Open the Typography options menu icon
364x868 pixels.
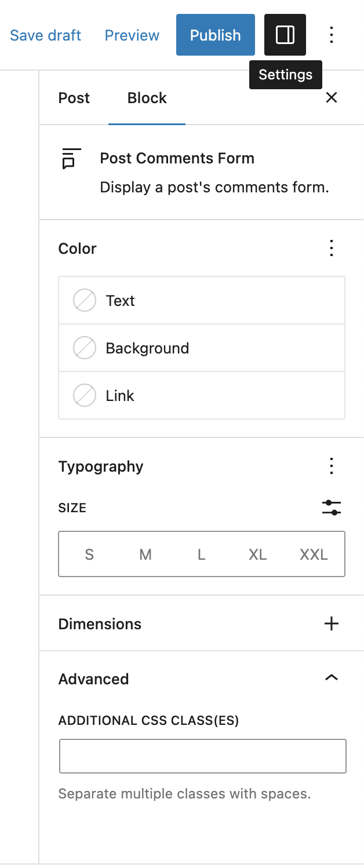coord(331,466)
